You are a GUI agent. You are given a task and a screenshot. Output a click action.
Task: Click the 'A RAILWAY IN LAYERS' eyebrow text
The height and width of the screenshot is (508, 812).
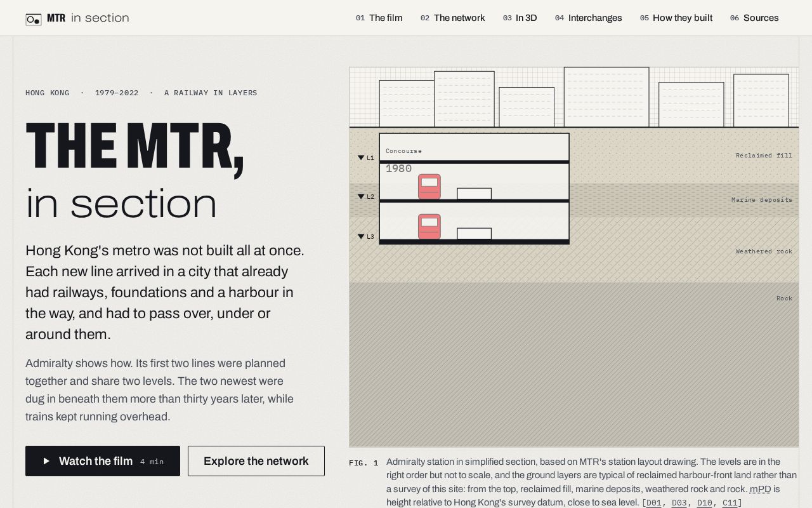tap(211, 93)
